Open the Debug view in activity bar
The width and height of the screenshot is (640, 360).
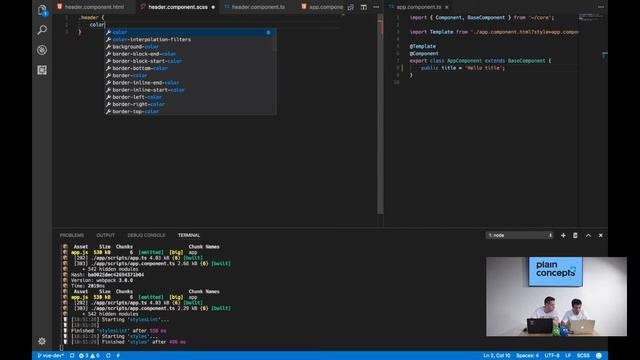[42, 50]
